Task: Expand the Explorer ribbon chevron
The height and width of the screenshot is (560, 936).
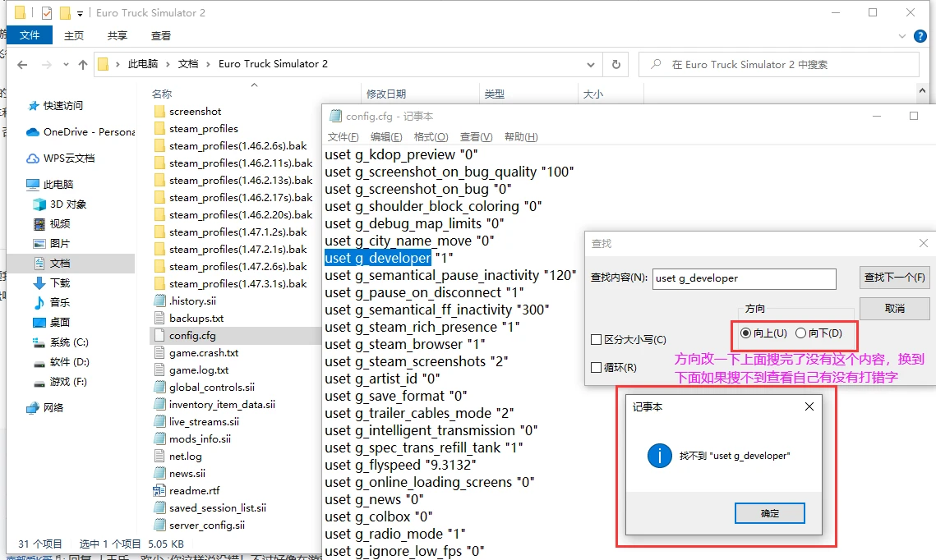Action: (x=902, y=36)
